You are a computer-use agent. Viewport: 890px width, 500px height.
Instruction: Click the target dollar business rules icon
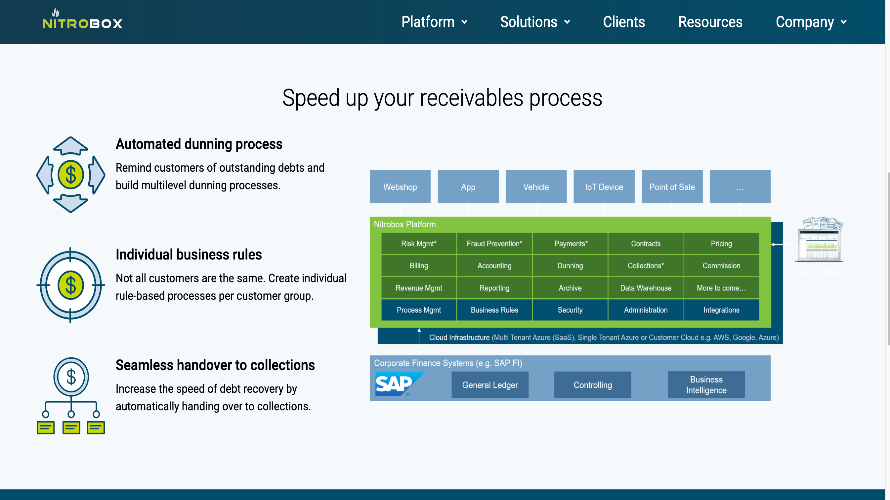point(70,285)
